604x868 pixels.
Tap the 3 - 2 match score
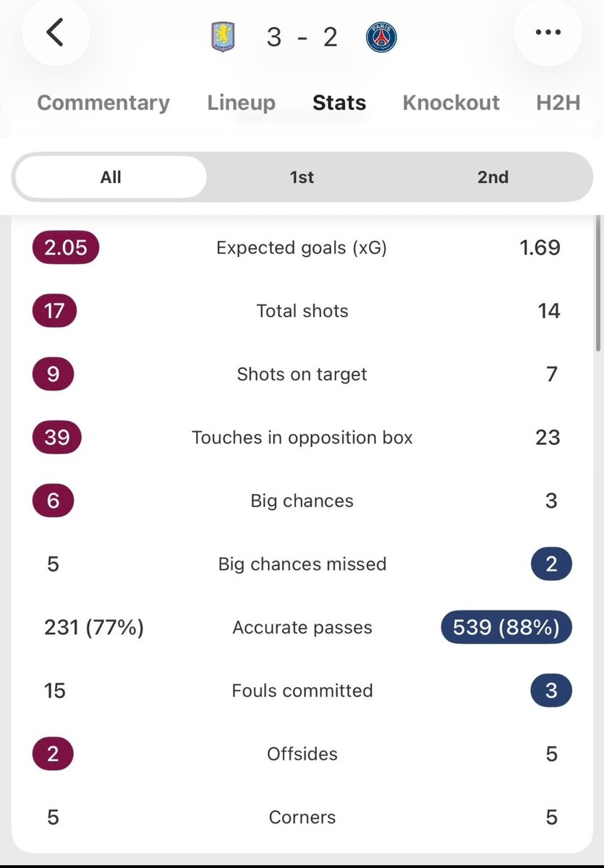pos(302,36)
